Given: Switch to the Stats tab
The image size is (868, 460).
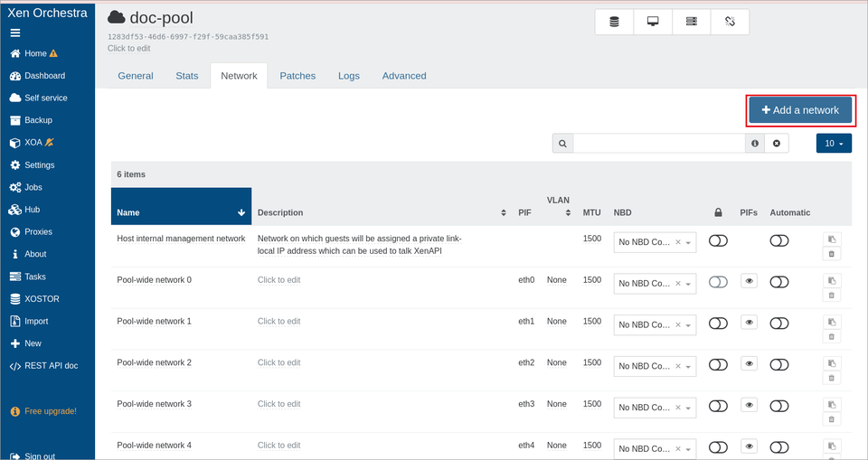Looking at the screenshot, I should coord(187,76).
